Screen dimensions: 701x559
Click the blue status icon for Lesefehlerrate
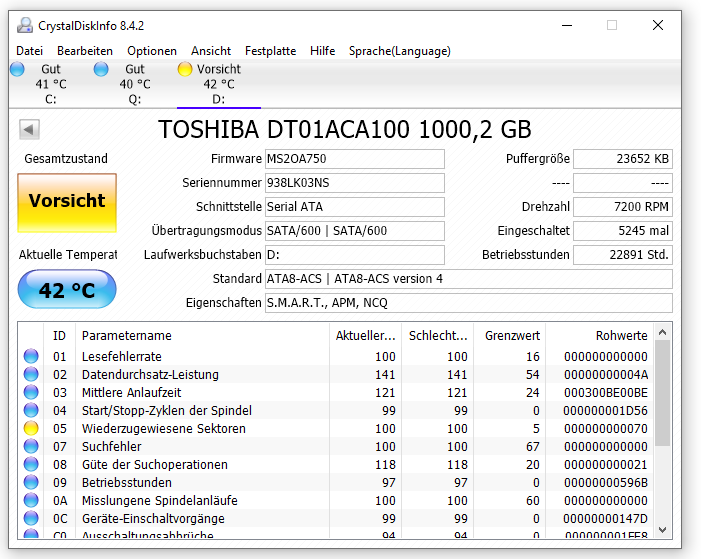point(31,356)
